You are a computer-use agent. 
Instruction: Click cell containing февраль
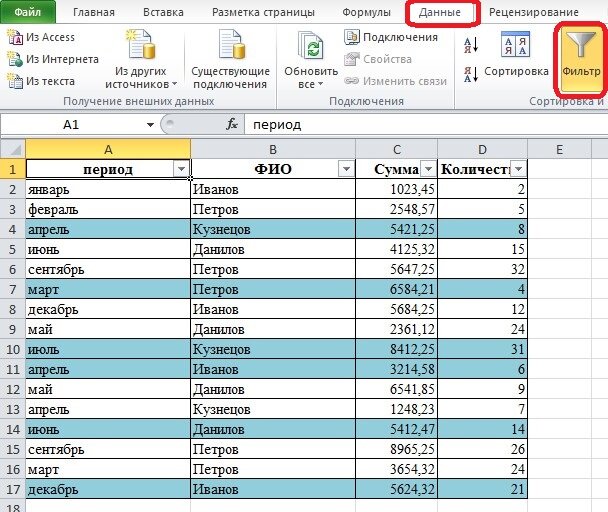[x=108, y=209]
